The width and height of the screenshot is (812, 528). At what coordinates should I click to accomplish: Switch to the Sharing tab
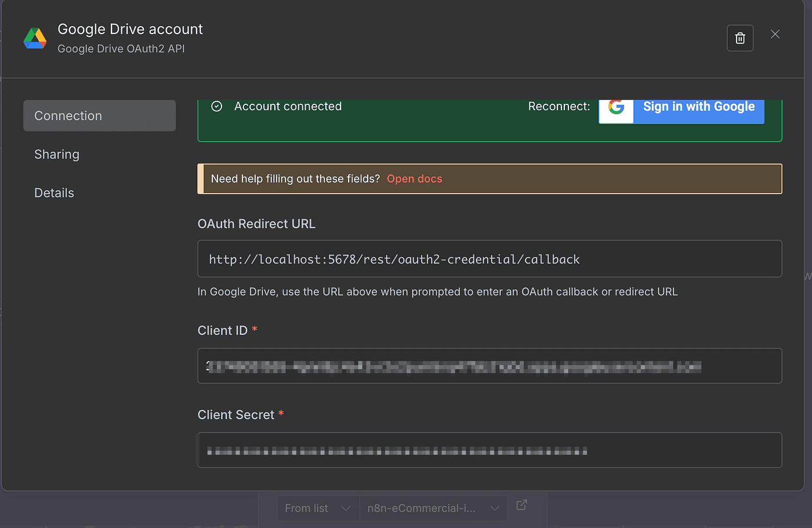57,155
